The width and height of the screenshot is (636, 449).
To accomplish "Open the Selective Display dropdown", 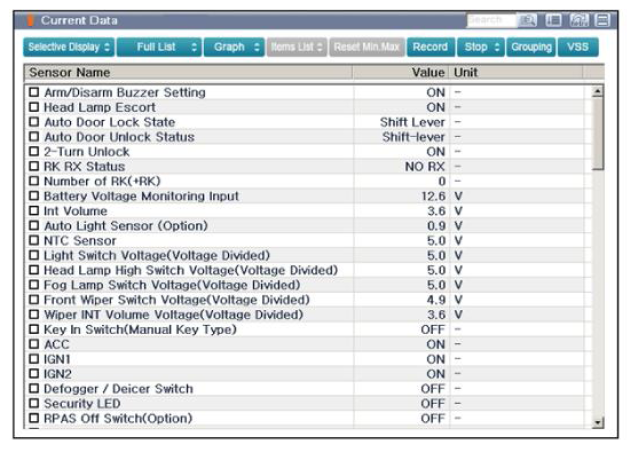I will coord(69,47).
